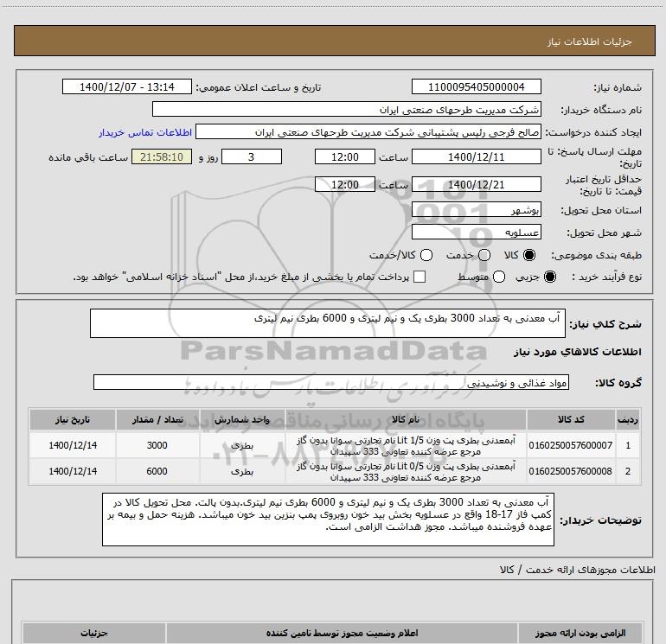Click the جزئیات اطلاعات نیاز page title
Viewport: 666px width, 644px height.
(589, 41)
